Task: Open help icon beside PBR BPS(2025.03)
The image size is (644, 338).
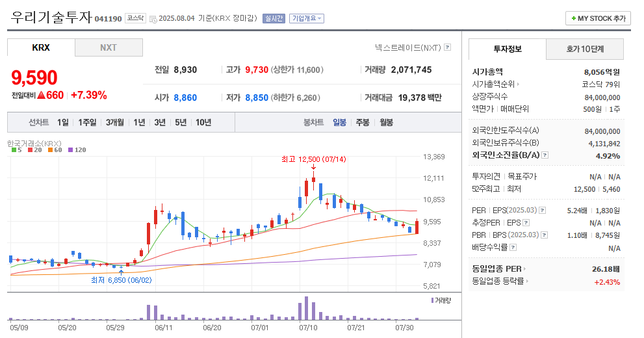Action: pos(544,235)
